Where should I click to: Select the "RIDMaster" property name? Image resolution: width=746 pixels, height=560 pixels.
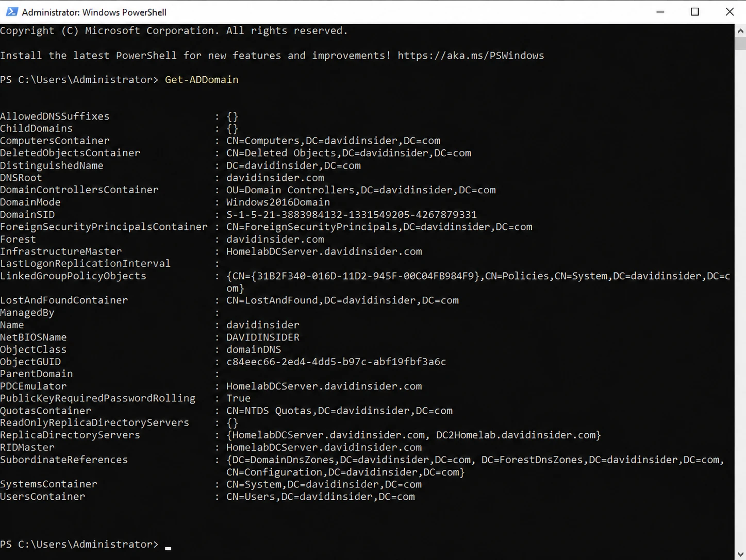pos(27,447)
